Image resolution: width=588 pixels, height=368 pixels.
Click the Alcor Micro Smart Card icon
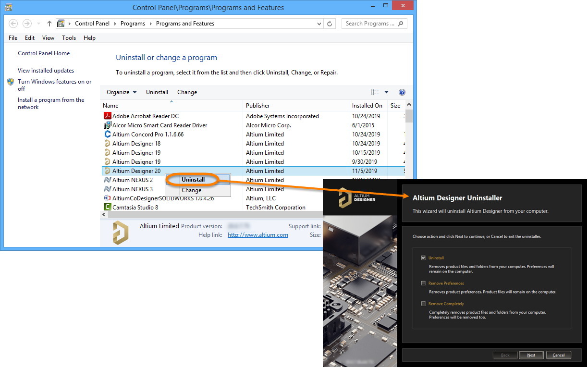pos(107,125)
